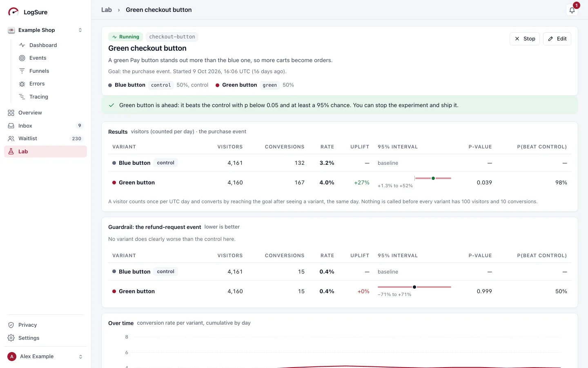Expand the Example Shop project switcher
588x368 pixels.
click(x=45, y=30)
